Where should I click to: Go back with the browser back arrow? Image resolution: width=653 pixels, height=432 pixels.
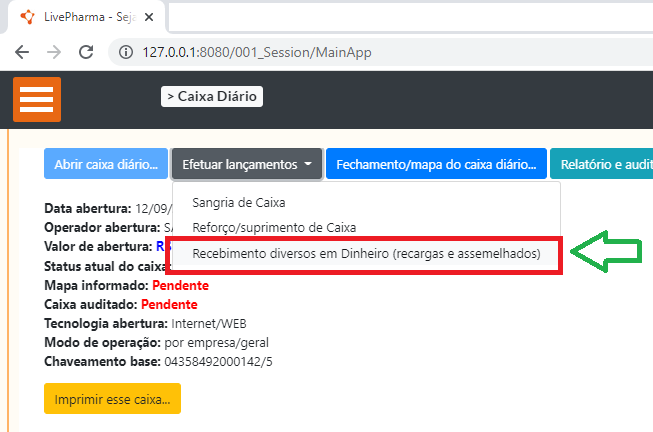click(22, 52)
